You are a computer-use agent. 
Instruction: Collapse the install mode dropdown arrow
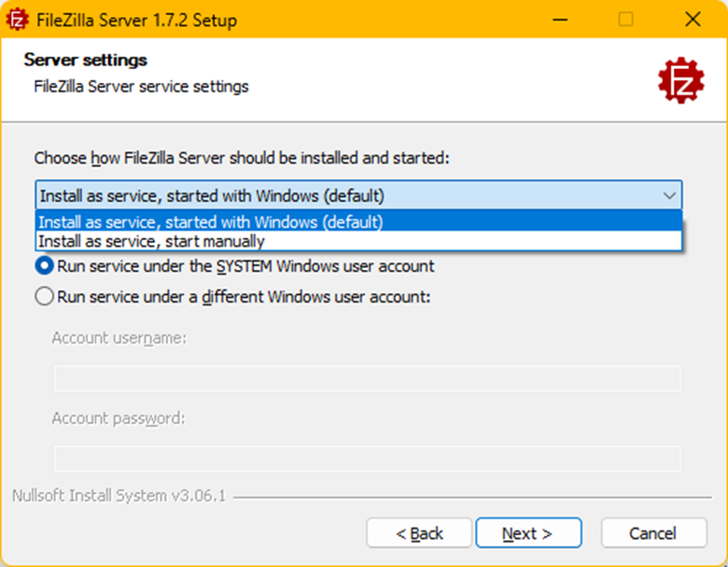(x=669, y=195)
